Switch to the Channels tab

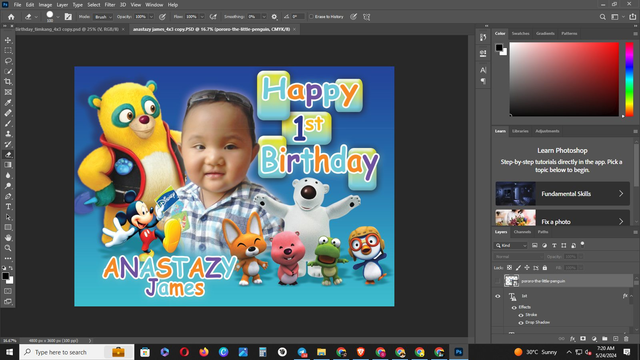522,232
